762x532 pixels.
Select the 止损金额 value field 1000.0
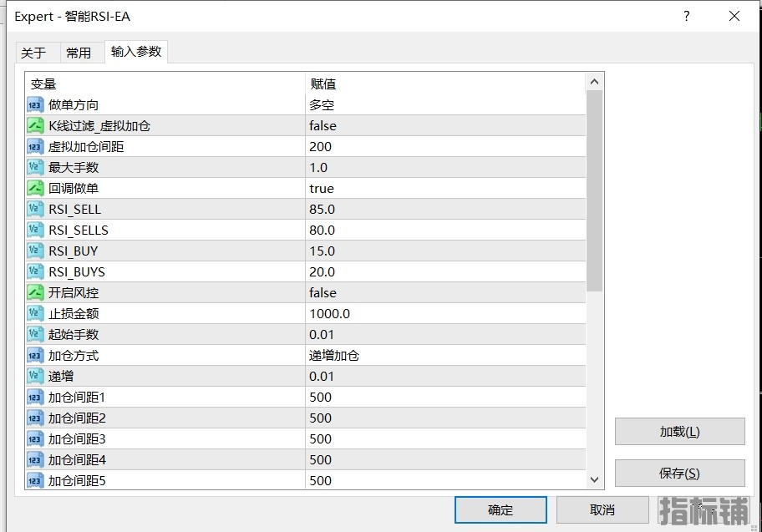coord(444,313)
